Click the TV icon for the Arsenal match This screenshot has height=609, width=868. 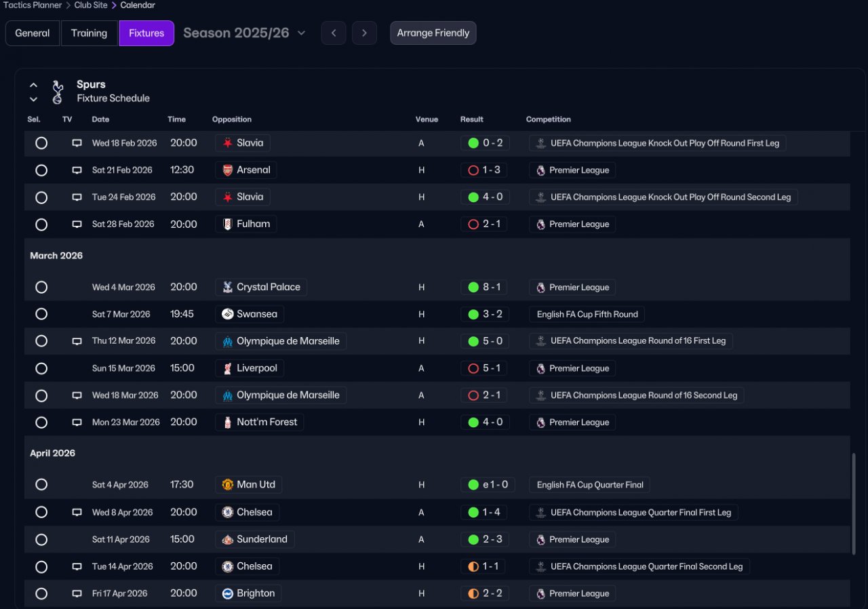point(77,170)
